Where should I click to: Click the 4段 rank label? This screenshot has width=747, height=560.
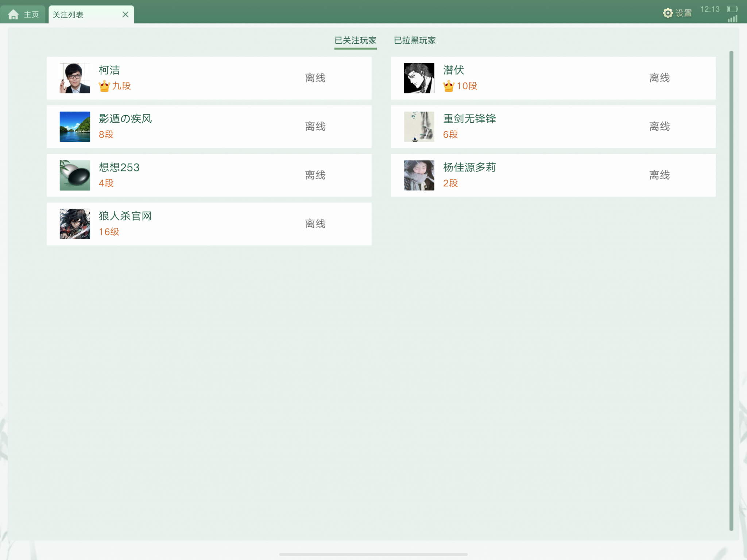pos(106,183)
